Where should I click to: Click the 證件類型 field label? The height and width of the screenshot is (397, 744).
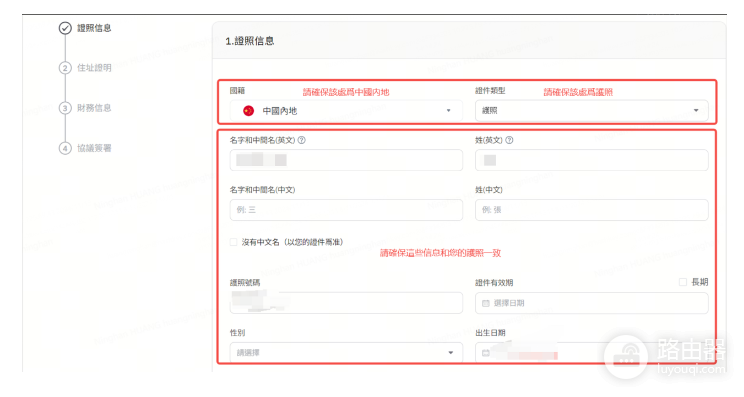point(490,91)
